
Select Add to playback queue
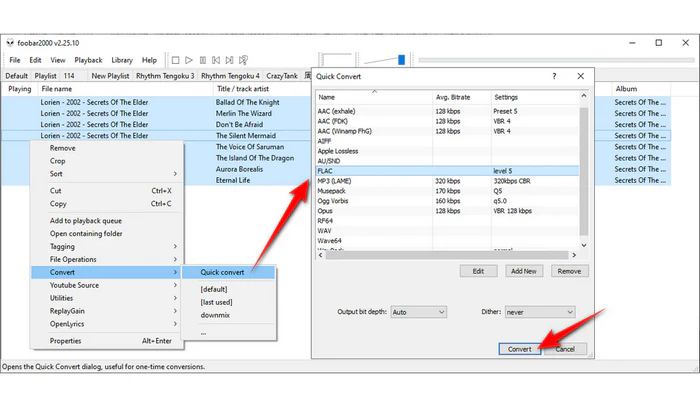107,221
